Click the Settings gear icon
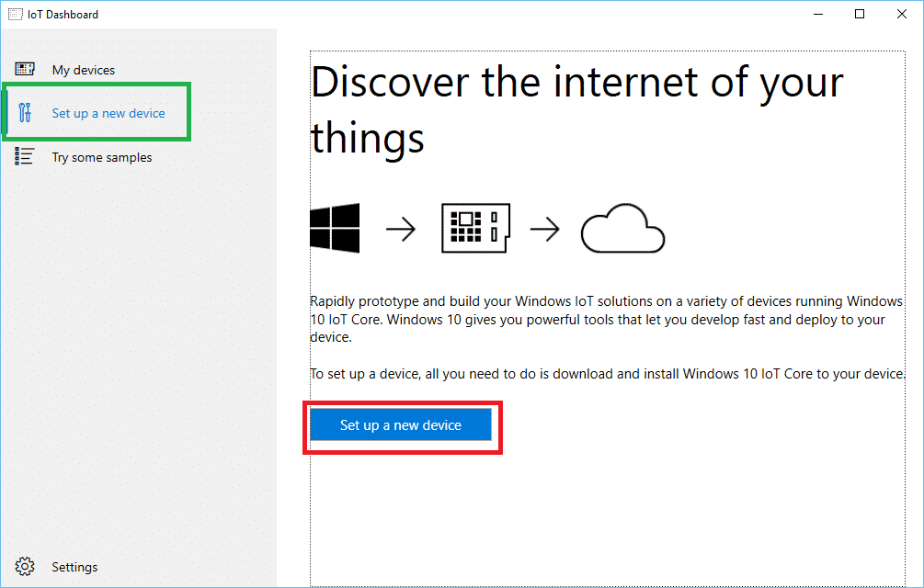Image resolution: width=924 pixels, height=588 pixels. [26, 566]
